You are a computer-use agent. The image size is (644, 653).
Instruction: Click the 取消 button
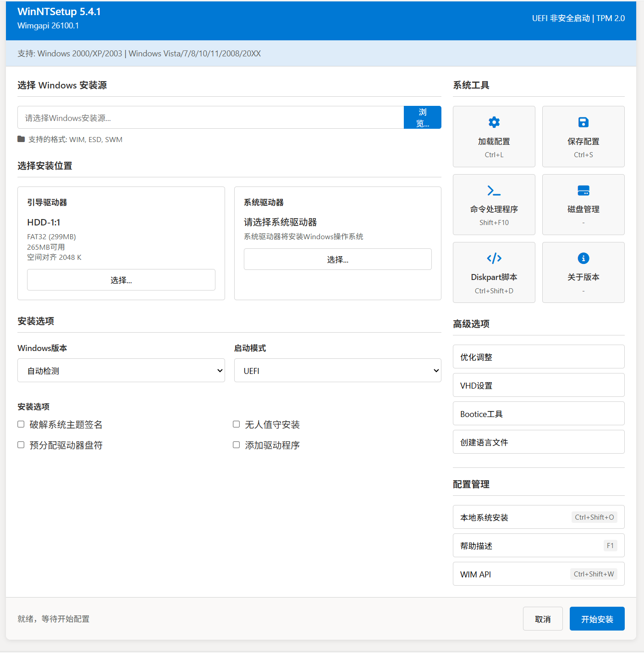tap(543, 619)
